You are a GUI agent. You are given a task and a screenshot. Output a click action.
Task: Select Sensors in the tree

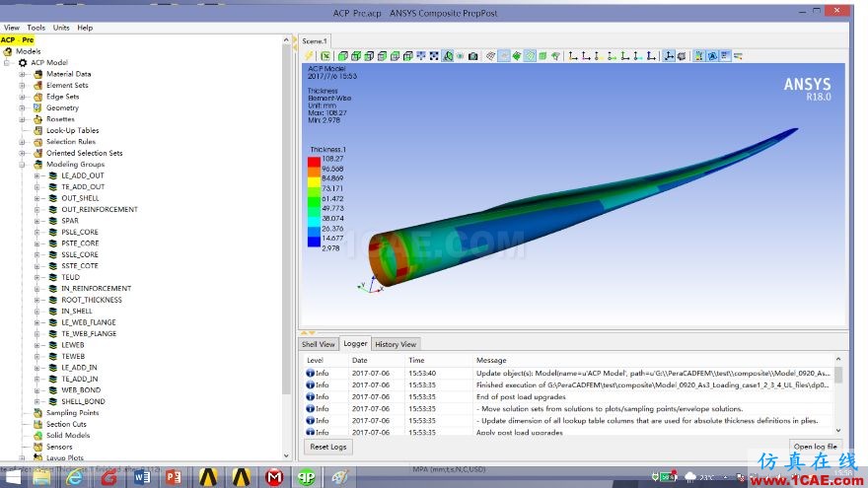coord(59,447)
